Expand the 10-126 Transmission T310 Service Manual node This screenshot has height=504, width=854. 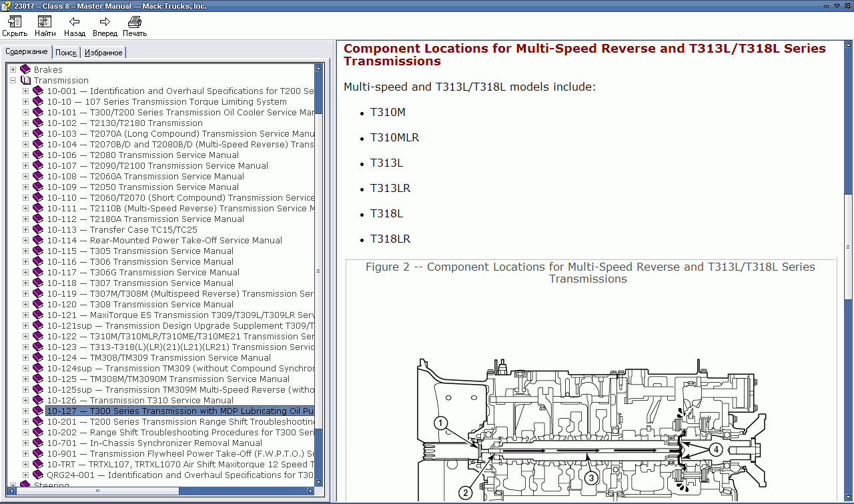tap(25, 400)
